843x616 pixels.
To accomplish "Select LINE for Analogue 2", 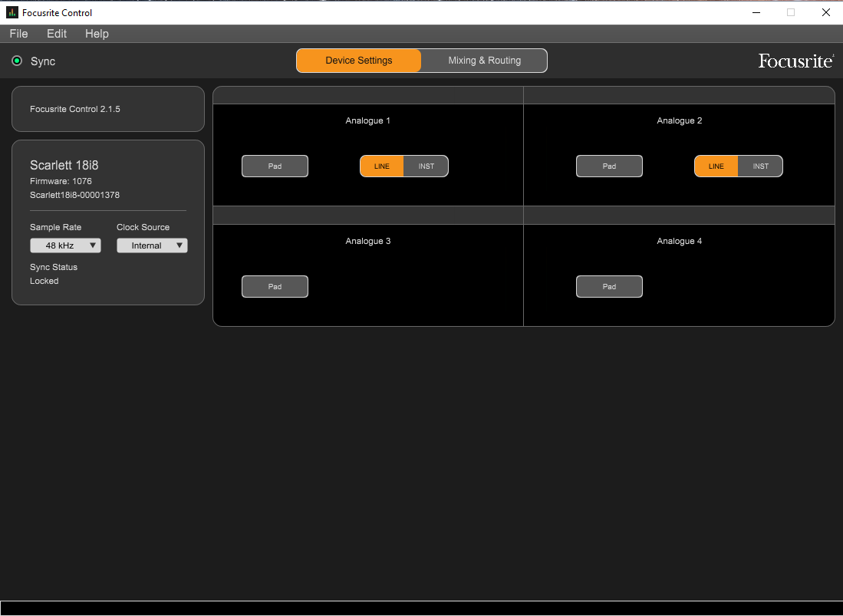I will point(716,166).
